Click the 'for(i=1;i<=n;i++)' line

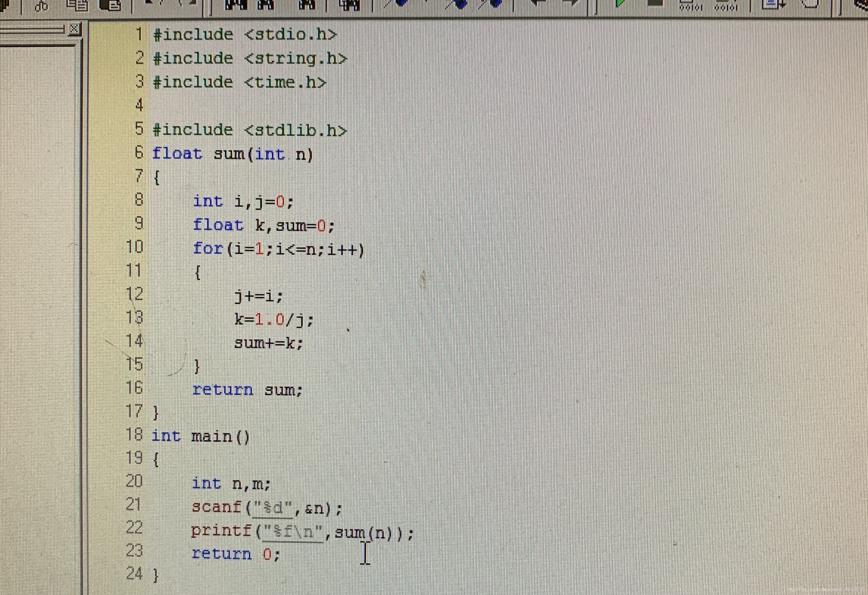coord(279,249)
